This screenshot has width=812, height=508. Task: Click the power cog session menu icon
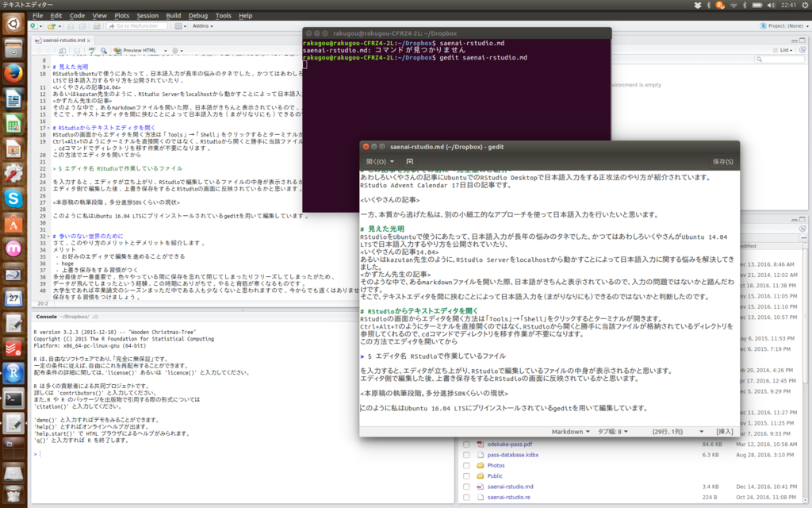pyautogui.click(x=805, y=6)
